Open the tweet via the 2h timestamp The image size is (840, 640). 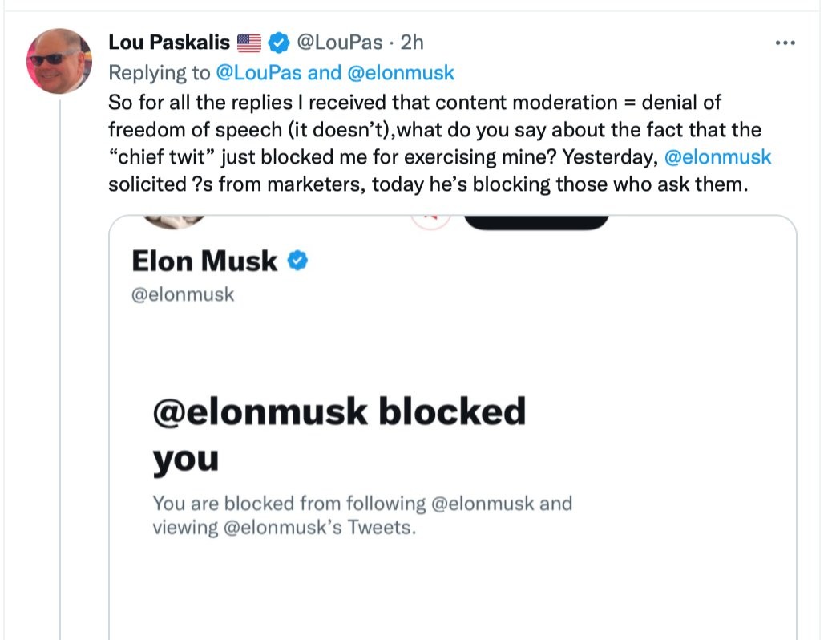tap(412, 42)
